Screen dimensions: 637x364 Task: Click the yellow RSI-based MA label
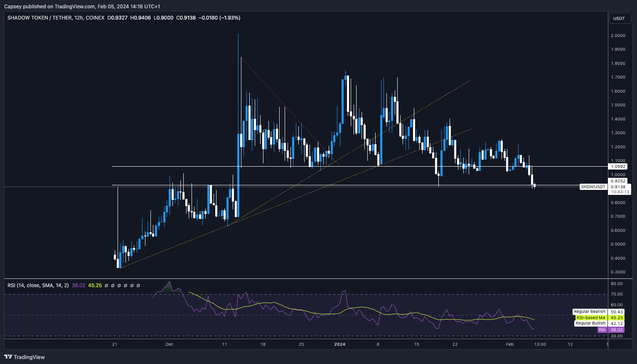pyautogui.click(x=590, y=317)
